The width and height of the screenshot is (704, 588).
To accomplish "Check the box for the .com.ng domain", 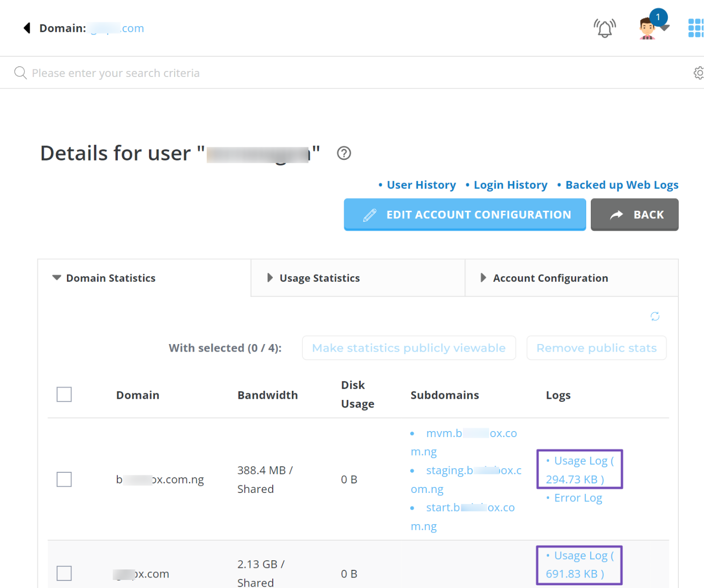I will pos(64,479).
